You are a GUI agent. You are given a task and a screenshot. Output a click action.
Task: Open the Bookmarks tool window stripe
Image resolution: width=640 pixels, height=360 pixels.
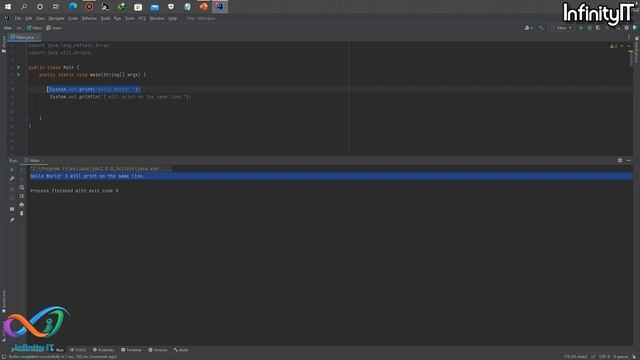(x=4, y=301)
